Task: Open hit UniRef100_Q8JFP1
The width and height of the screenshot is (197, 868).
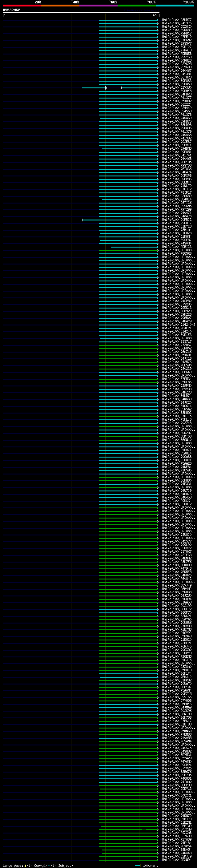Action: (x=176, y=328)
